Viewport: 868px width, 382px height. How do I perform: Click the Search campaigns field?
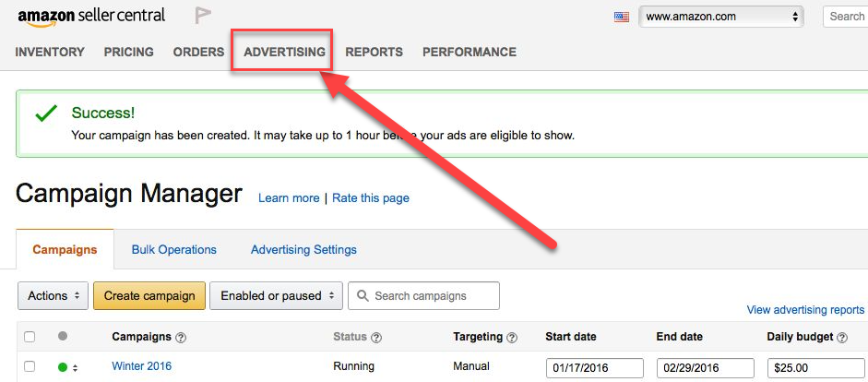click(423, 295)
